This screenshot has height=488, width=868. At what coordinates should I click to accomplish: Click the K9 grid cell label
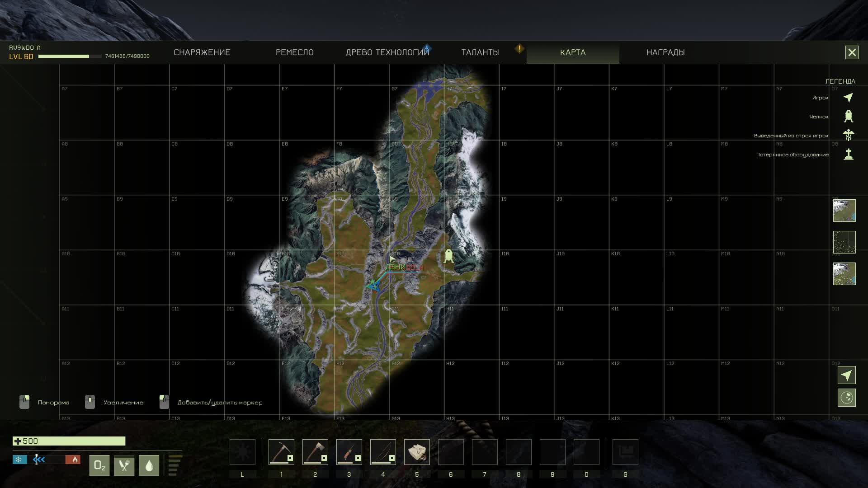614,199
